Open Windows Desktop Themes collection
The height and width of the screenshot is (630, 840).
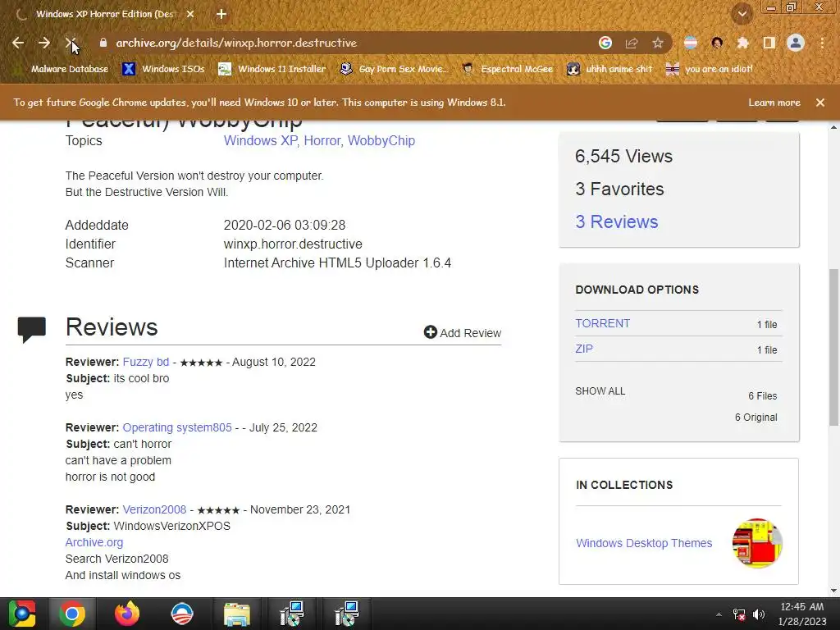[x=644, y=543]
